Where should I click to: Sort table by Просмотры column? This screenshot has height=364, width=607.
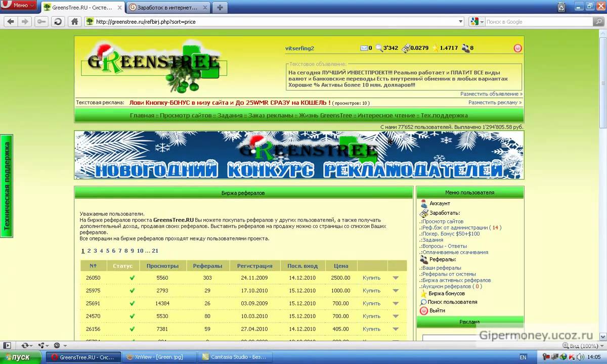coord(162,265)
